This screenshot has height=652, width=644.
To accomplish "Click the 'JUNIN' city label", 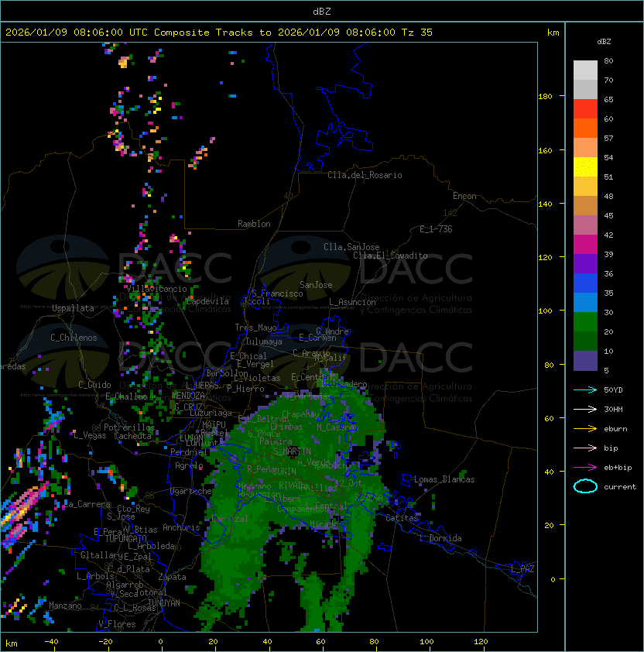I will click(285, 471).
